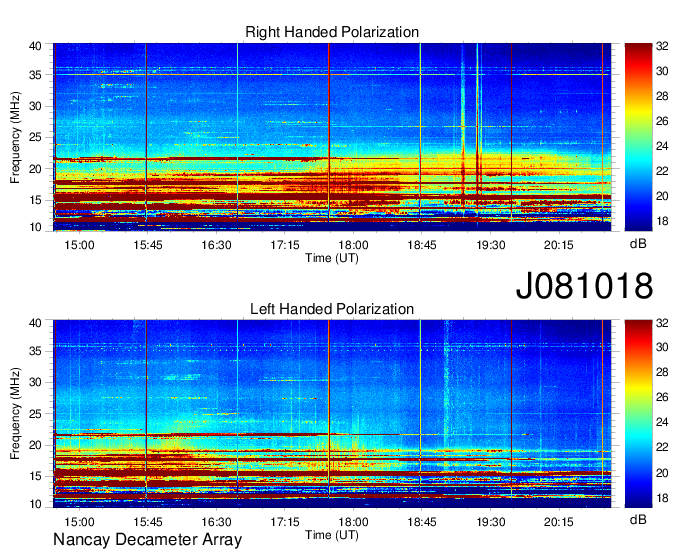Click the 15:45 time tick of the Left Handed plot

tap(147, 522)
